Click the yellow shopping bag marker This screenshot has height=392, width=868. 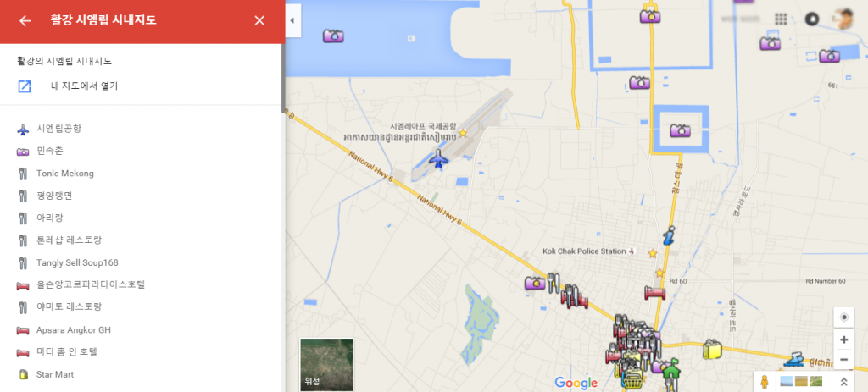coord(712,350)
